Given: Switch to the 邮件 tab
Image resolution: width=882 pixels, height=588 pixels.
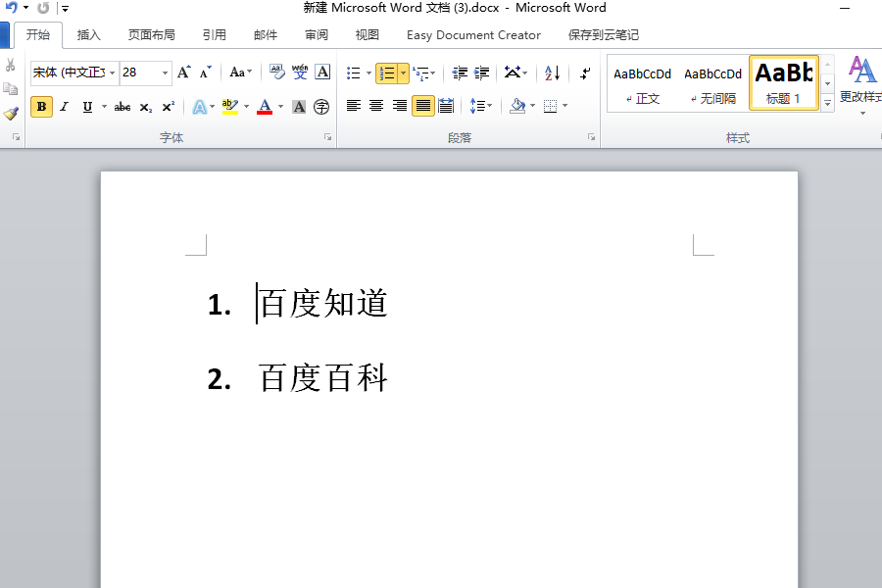Looking at the screenshot, I should [266, 35].
